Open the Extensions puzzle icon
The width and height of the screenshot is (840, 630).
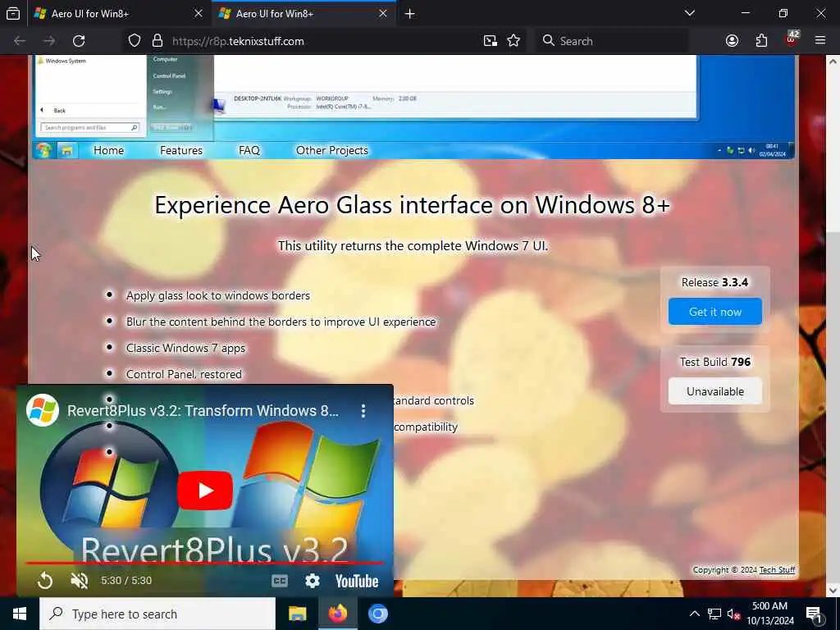pos(761,41)
